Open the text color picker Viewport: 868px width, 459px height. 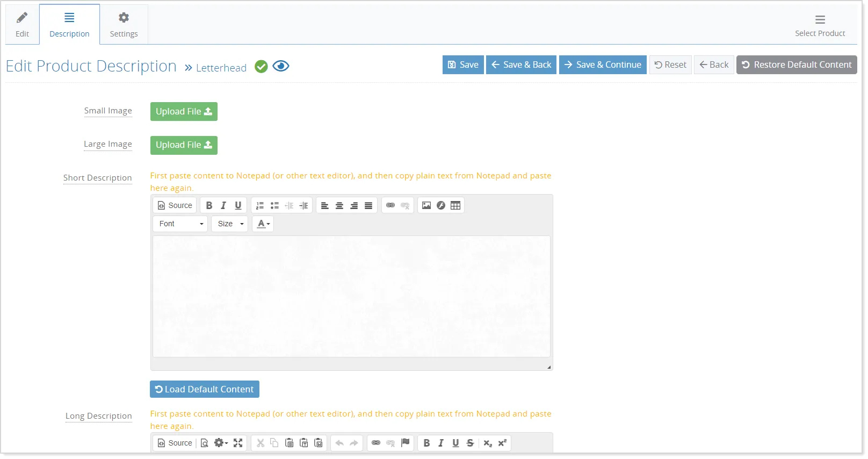pos(263,224)
